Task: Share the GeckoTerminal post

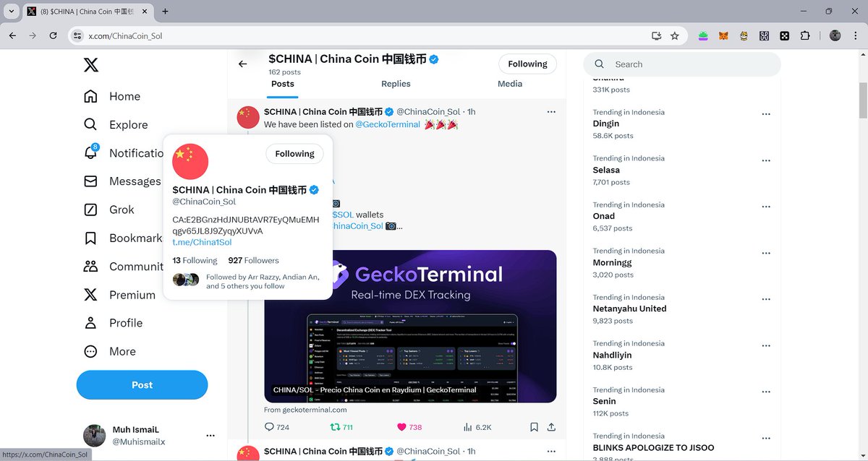Action: [x=551, y=427]
